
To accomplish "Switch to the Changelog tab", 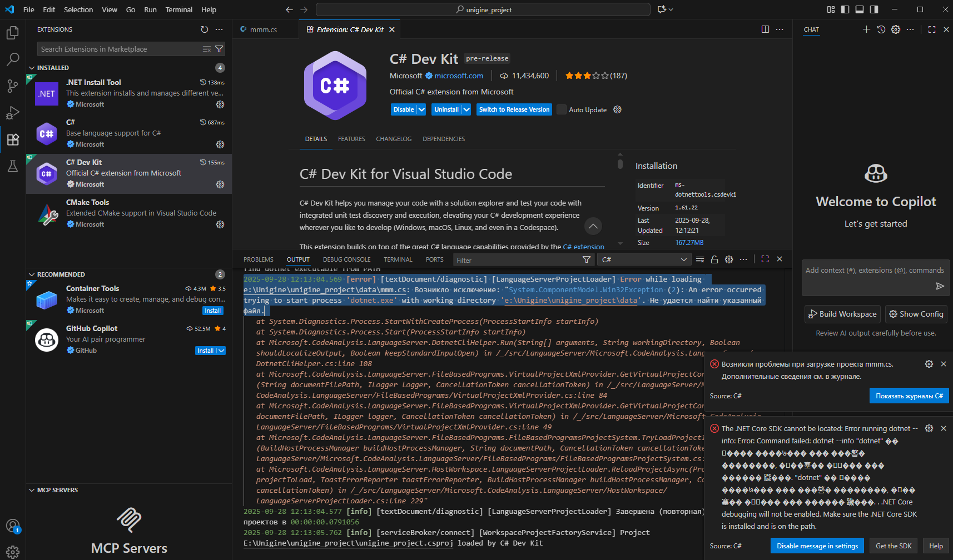I will [x=394, y=139].
